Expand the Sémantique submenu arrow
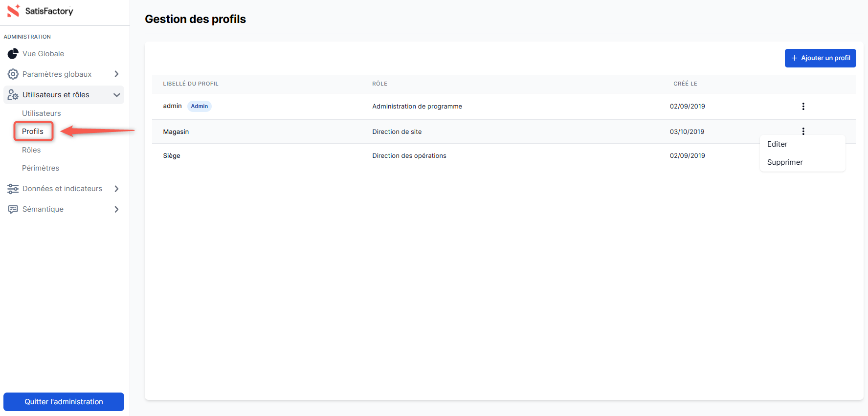Screen dimensions: 868x416 (x=116, y=209)
